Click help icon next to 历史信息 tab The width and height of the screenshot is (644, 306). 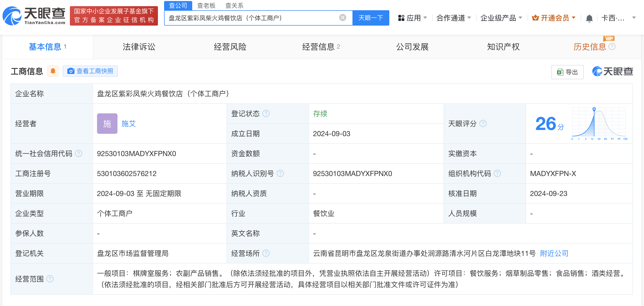coord(612,47)
